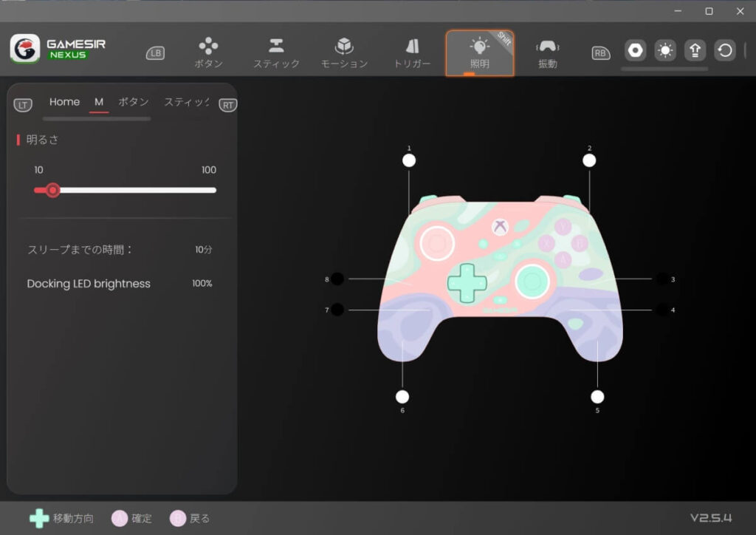Image resolution: width=756 pixels, height=535 pixels.
Task: Open the hexagon settings icon in toolbar
Action: tap(636, 50)
